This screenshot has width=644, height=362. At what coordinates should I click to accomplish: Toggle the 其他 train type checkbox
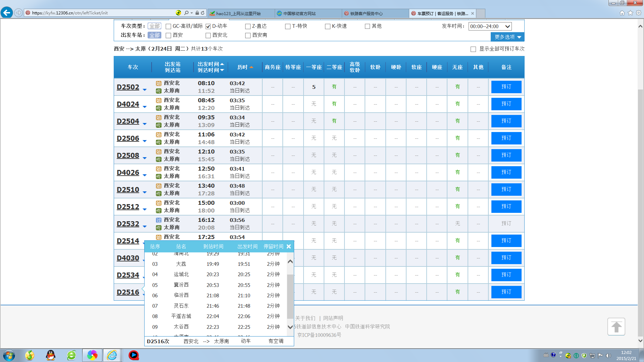pos(367,26)
